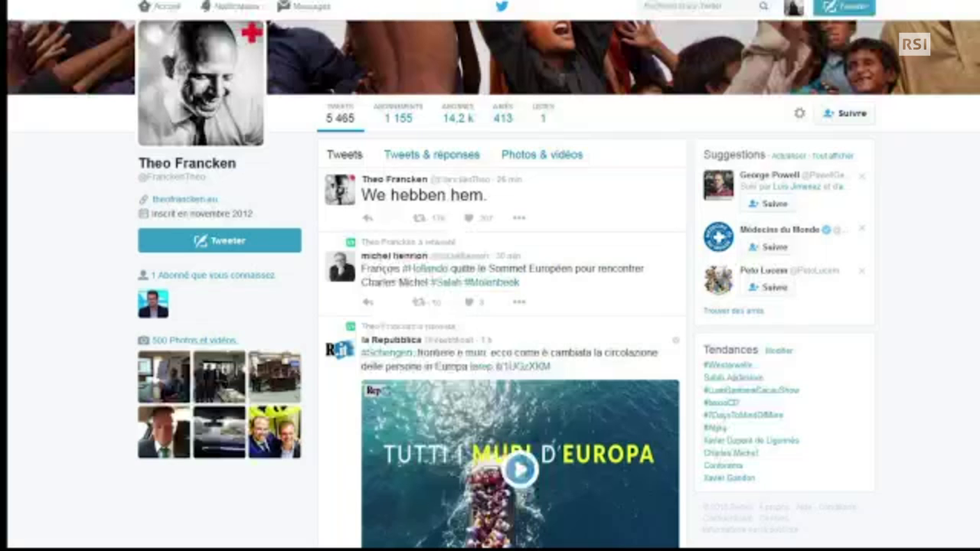This screenshot has height=551, width=980.
Task: Open Notifications bell in top bar
Action: pyautogui.click(x=205, y=6)
